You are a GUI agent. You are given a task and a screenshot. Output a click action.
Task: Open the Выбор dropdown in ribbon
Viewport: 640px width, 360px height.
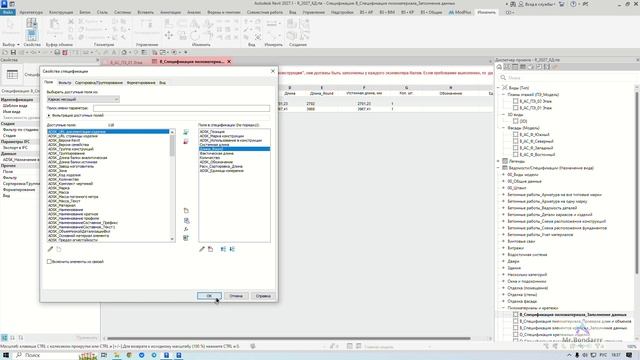coord(11,44)
